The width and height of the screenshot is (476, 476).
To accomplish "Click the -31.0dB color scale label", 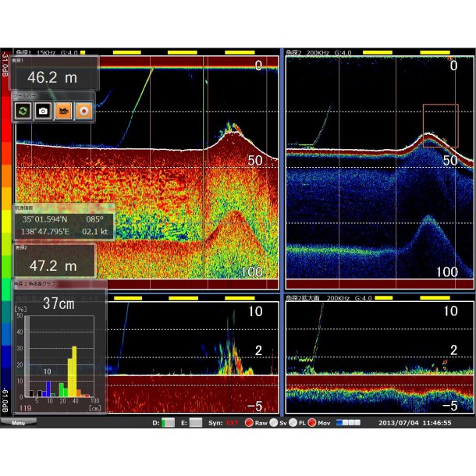I will (x=5, y=64).
